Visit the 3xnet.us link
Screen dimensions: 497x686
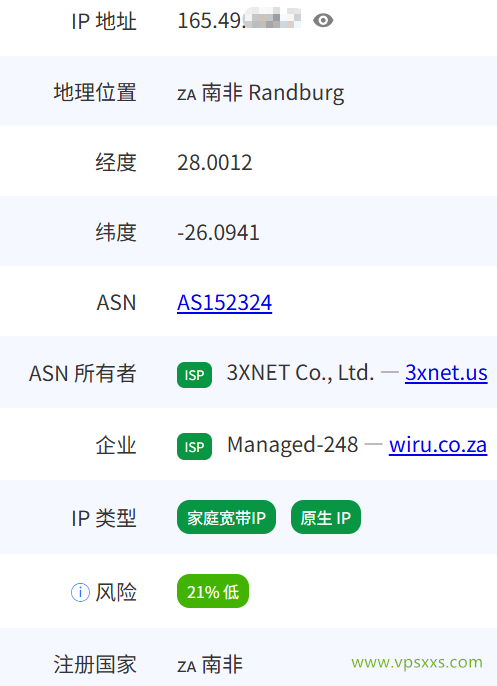pyautogui.click(x=446, y=373)
